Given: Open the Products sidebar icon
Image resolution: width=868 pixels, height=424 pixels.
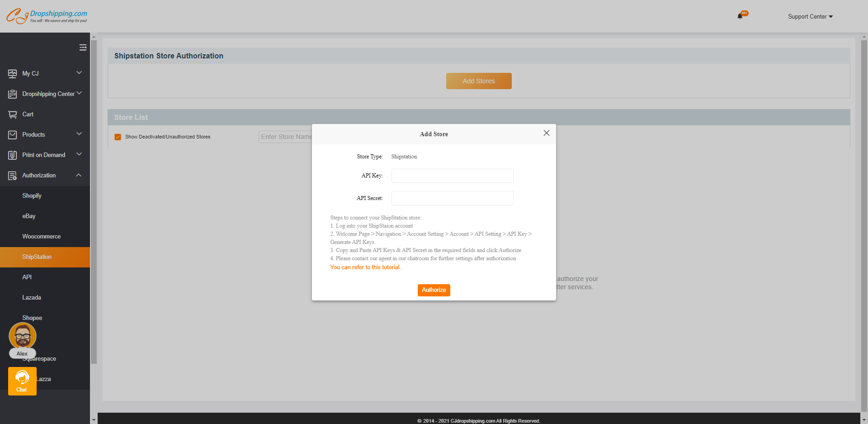Looking at the screenshot, I should pyautogui.click(x=12, y=134).
